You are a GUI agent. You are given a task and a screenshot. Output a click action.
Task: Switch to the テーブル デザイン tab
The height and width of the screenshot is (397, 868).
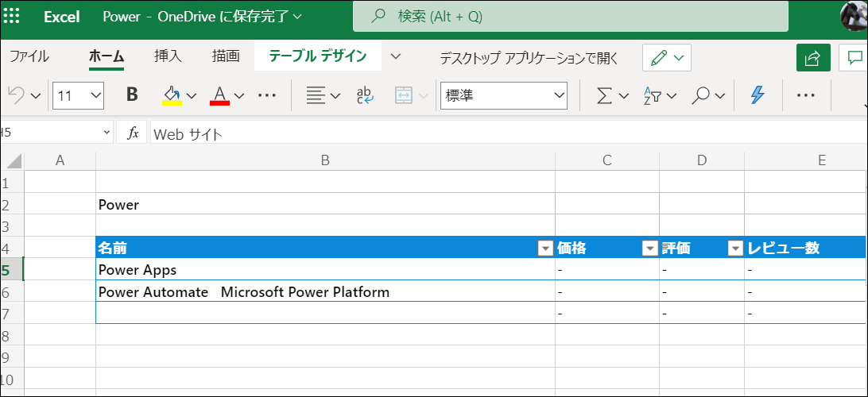click(x=318, y=56)
